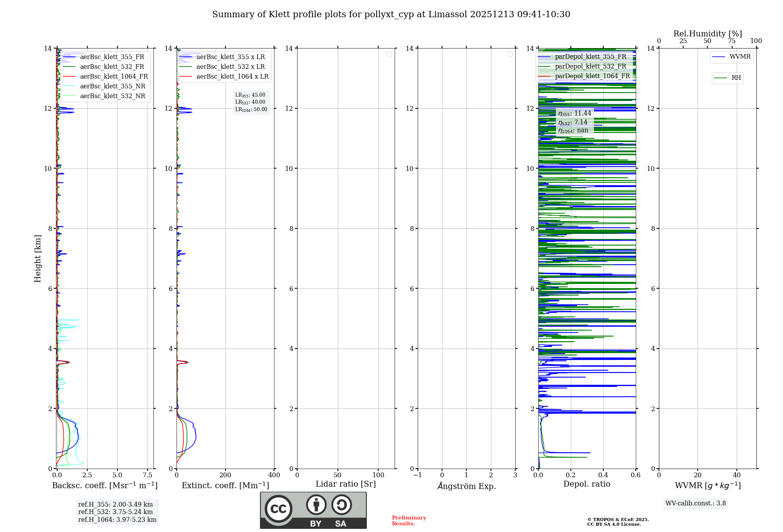Select the aerBsc_klett_1064_FR legend entry

click(x=114, y=77)
